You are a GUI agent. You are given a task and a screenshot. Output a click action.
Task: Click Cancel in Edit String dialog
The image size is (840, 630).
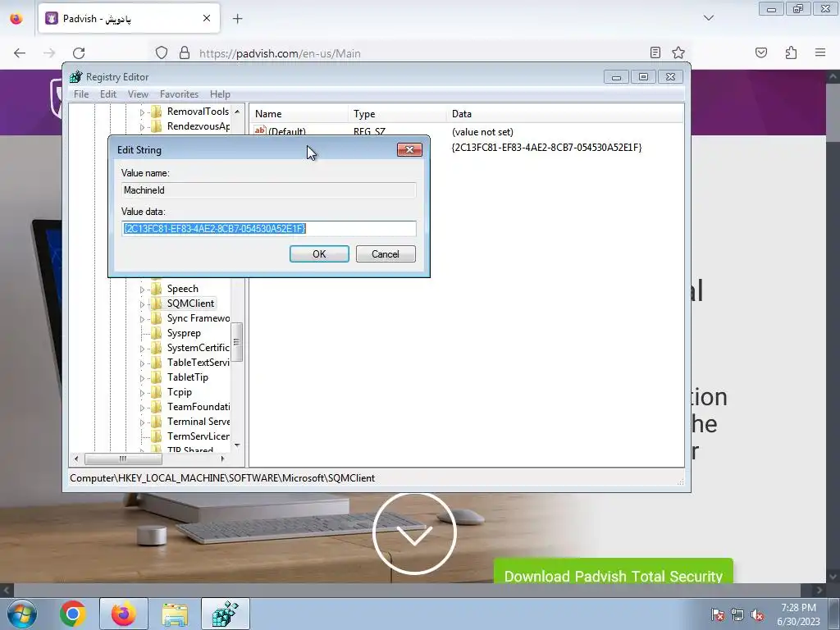pos(386,254)
